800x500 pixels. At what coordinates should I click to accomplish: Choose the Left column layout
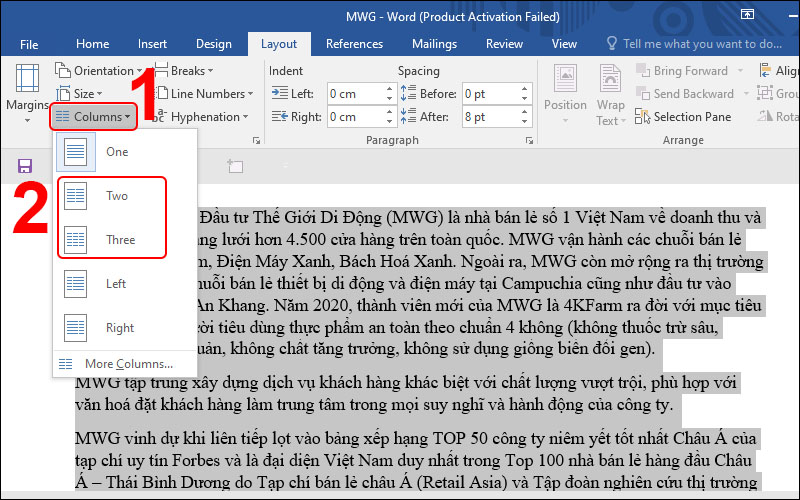click(126, 284)
